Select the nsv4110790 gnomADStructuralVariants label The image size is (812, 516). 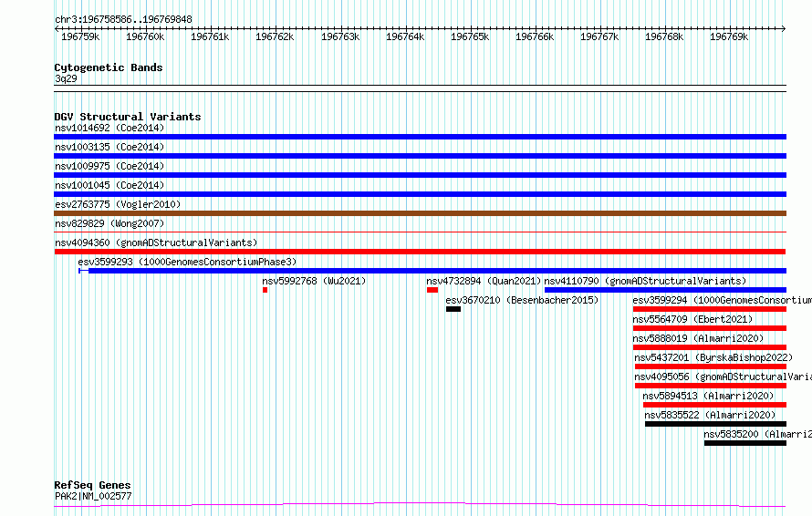tap(645, 281)
